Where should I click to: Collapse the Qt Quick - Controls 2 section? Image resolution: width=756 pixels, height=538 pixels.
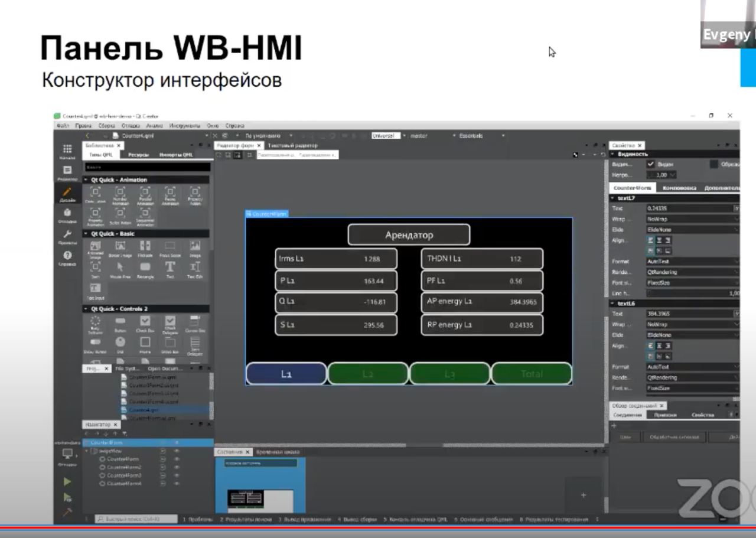[x=86, y=308]
